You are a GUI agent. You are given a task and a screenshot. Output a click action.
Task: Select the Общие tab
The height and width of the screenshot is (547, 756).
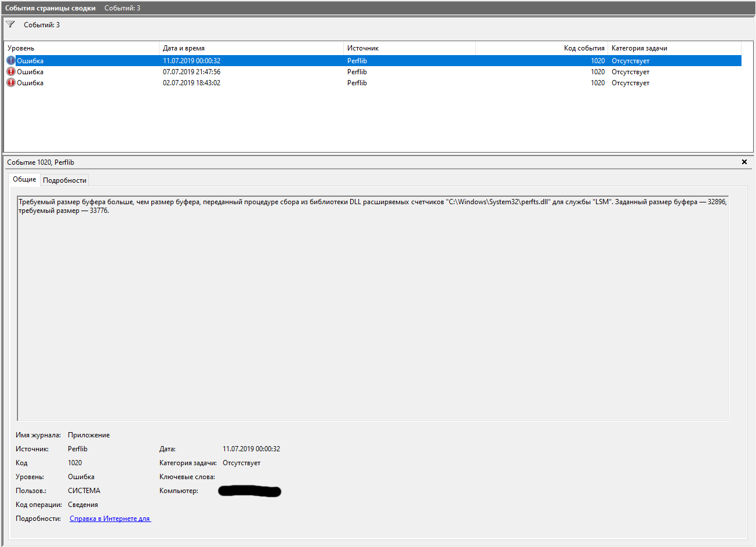pos(24,179)
